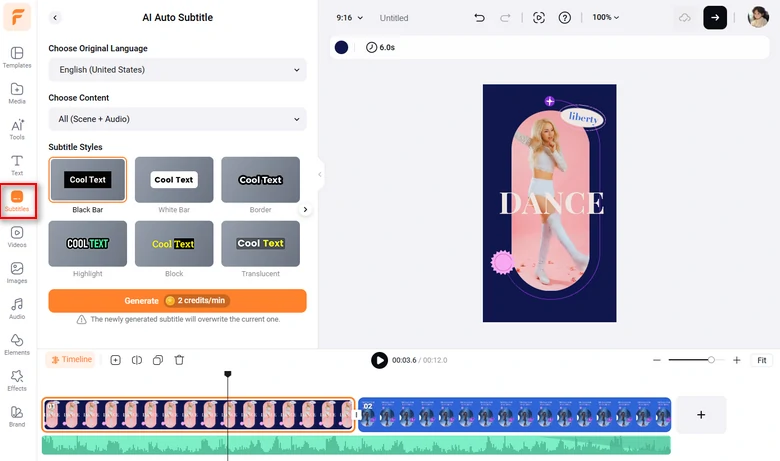
Task: Select the Black Bar subtitle style
Action: [88, 180]
